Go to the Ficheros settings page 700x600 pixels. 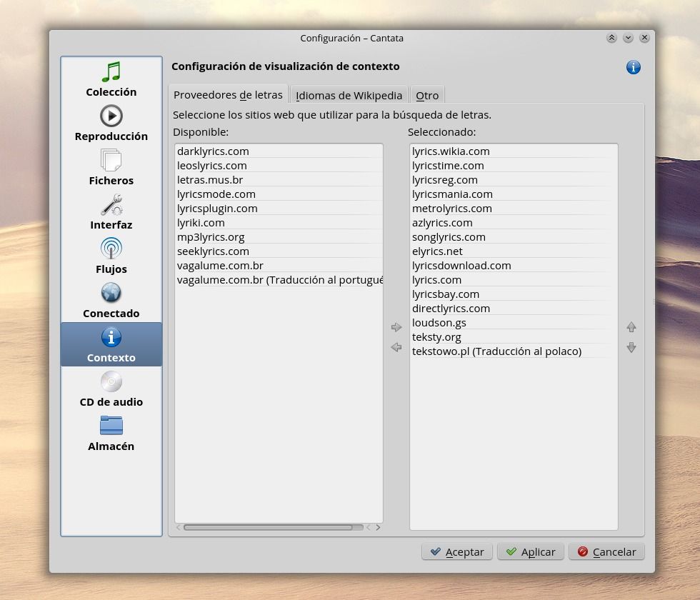(111, 168)
